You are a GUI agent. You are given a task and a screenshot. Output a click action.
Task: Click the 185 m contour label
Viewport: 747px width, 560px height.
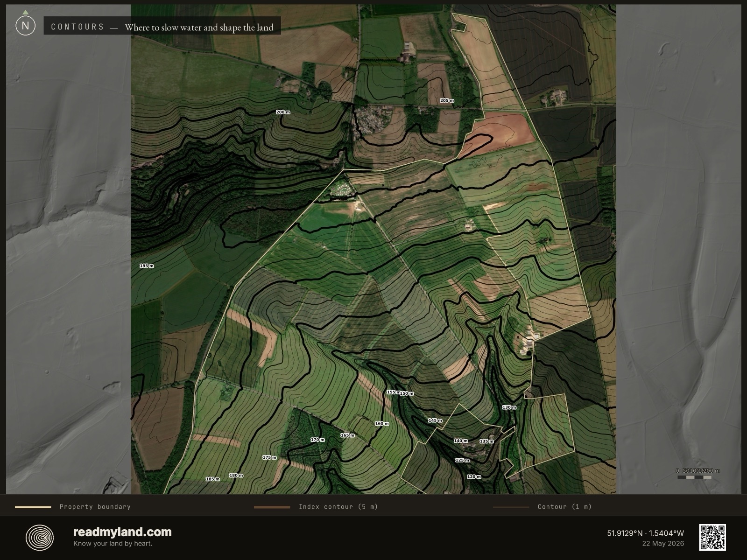[x=212, y=479]
